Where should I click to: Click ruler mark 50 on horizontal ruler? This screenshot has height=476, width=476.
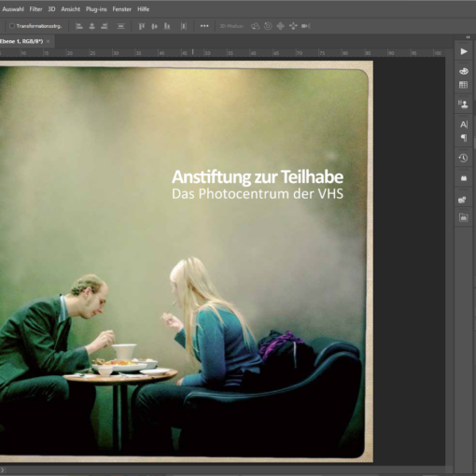tap(207, 53)
